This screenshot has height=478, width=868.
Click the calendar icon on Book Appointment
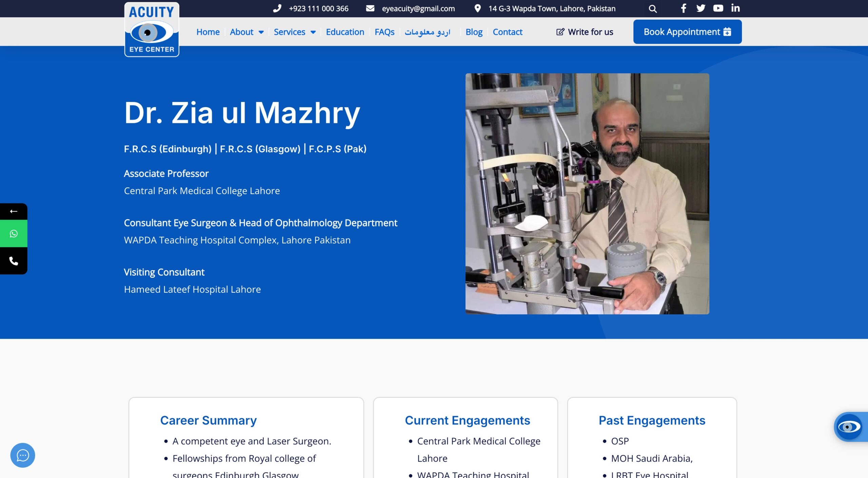[727, 32]
